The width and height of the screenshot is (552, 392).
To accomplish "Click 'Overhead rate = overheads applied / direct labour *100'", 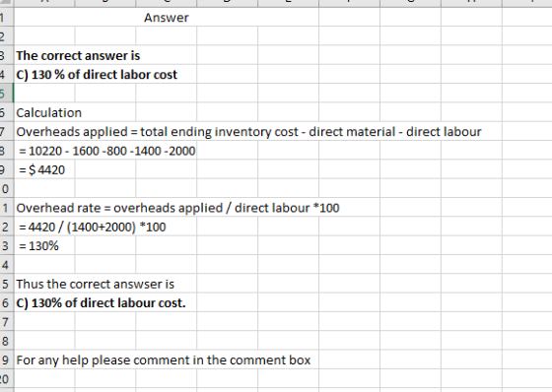I will coord(177,208).
